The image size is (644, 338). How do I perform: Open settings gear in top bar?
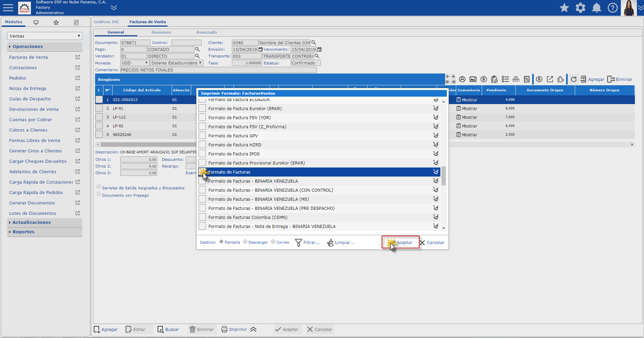pyautogui.click(x=581, y=8)
